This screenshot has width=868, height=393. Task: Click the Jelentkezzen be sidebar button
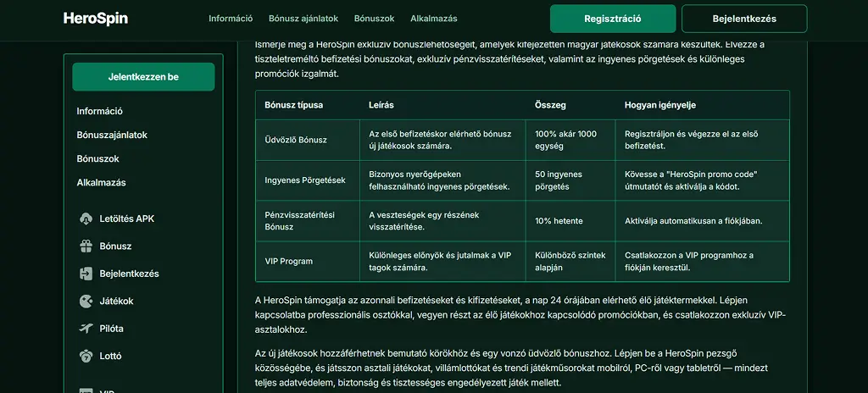143,77
